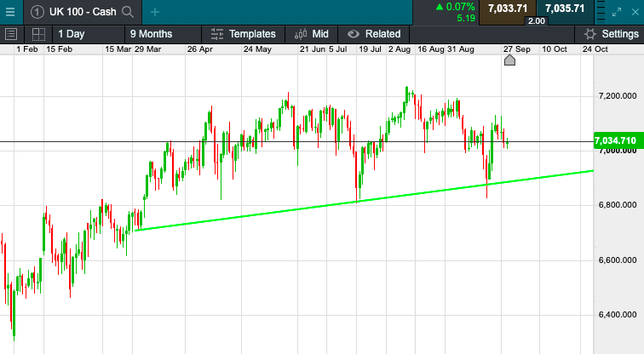
Task: Close the chart panel with X
Action: click(x=635, y=12)
